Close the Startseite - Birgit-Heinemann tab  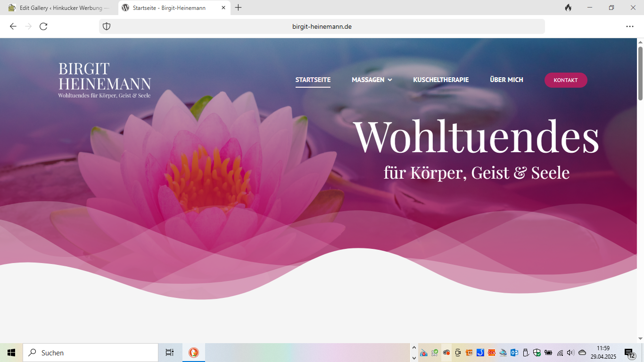pos(223,8)
